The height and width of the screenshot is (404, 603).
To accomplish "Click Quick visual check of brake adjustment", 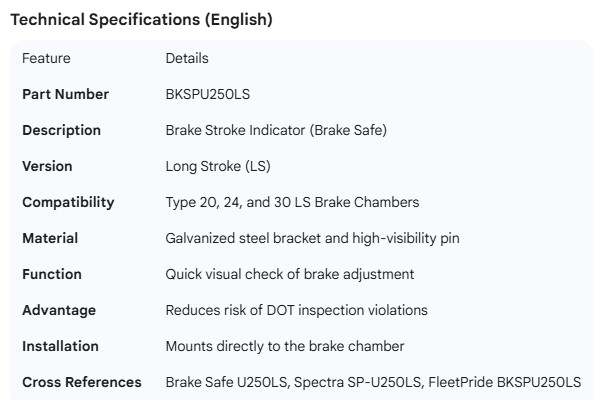I will tap(289, 274).
